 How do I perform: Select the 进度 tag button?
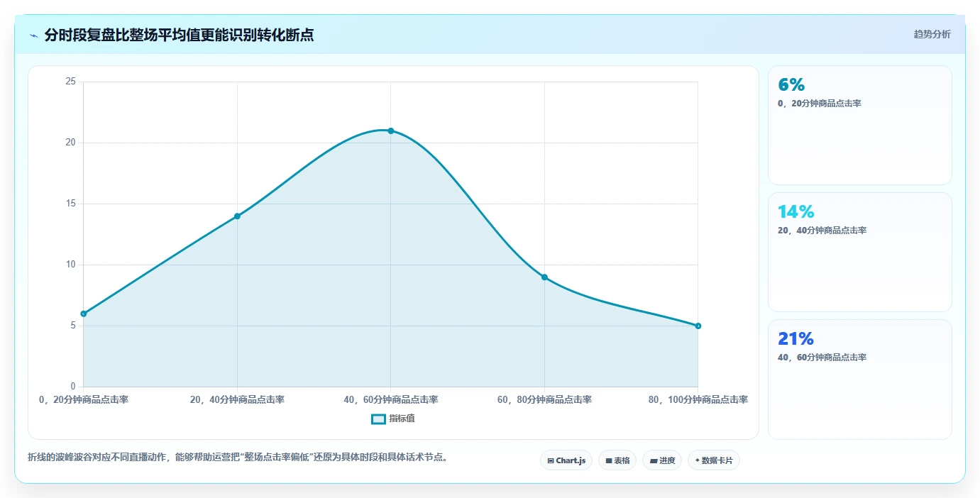(662, 460)
